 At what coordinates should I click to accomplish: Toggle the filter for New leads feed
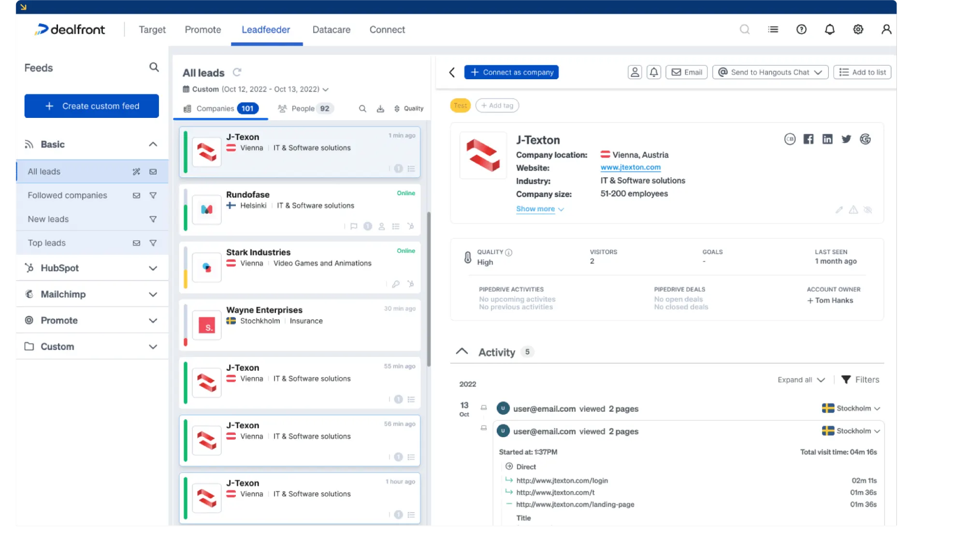tap(153, 219)
